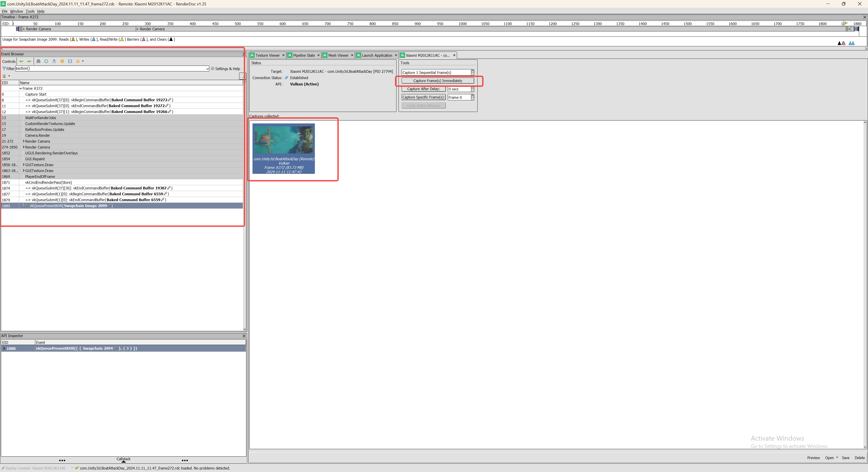Click the green previous event arrow
Screen dimensions: 868x472
[x=21, y=61]
